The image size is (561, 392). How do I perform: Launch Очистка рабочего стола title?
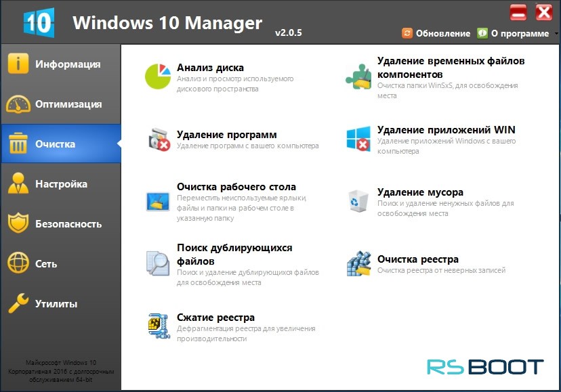coord(236,187)
